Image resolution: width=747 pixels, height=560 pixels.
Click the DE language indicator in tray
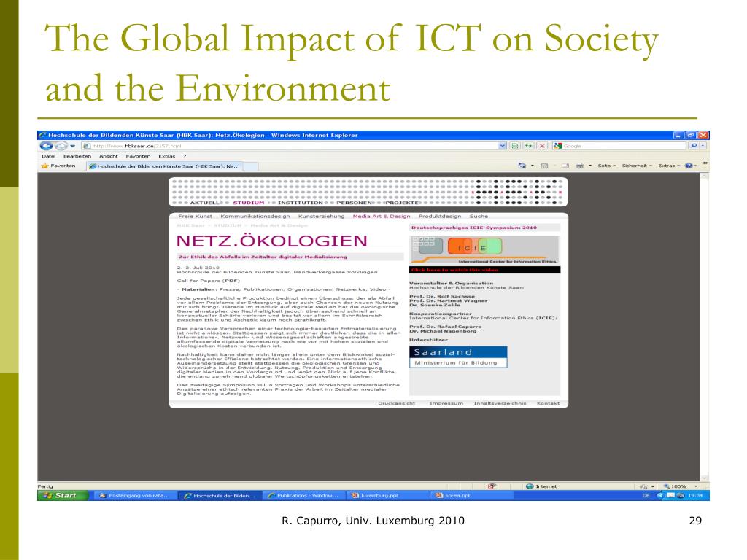(646, 495)
